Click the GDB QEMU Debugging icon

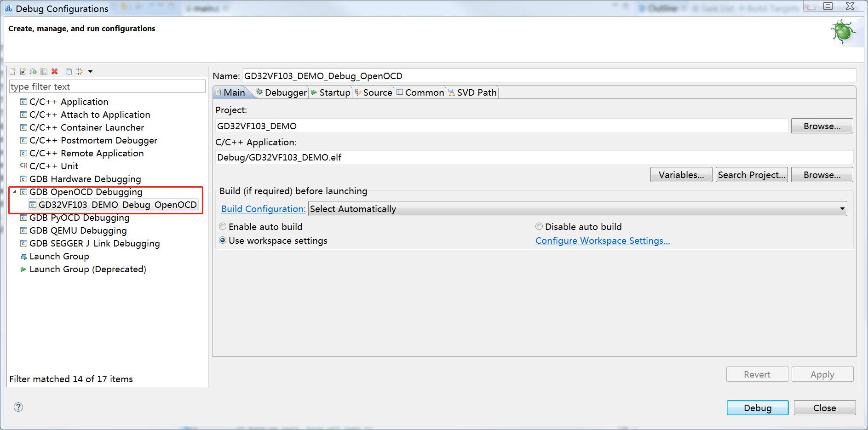23,230
